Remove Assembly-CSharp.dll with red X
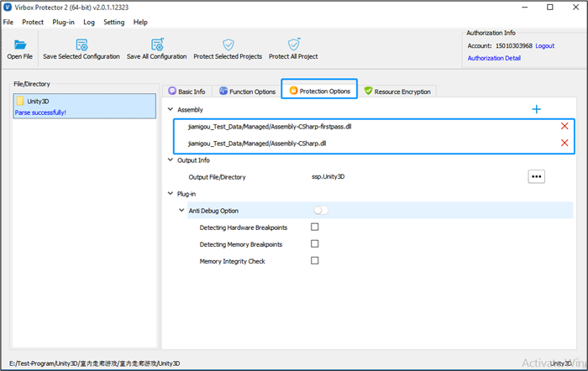 click(564, 143)
